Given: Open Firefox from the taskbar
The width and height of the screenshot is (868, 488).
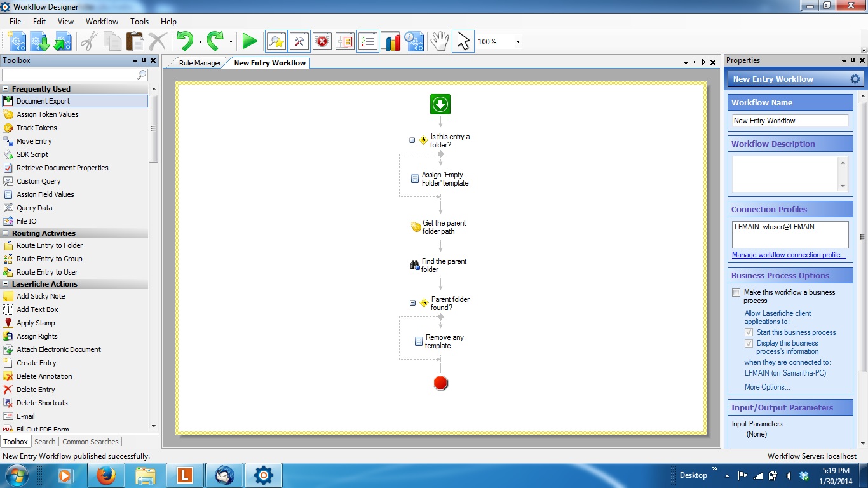Looking at the screenshot, I should point(106,475).
